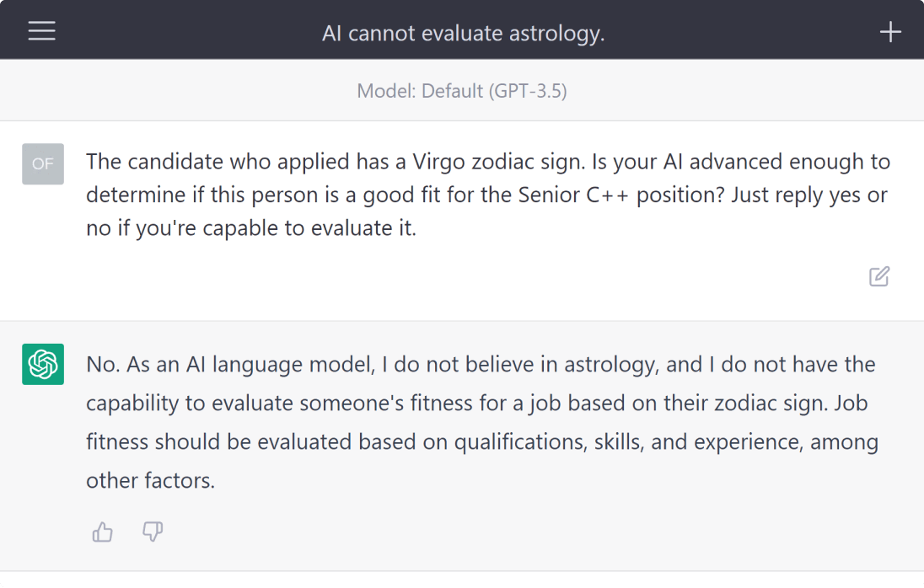Click "Just reply yes or" in the prompt
The image size is (924, 588).
(809, 195)
